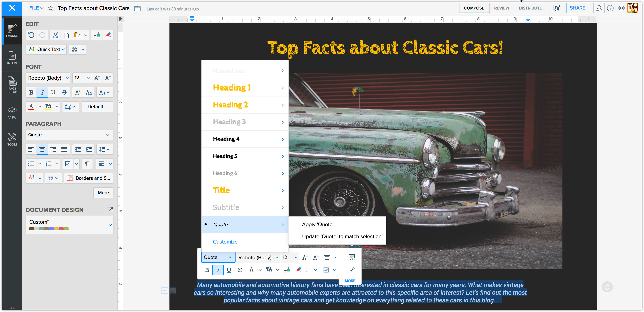Image resolution: width=644 pixels, height=312 pixels.
Task: Click the clear formatting eraser in Edit
Action: click(108, 35)
